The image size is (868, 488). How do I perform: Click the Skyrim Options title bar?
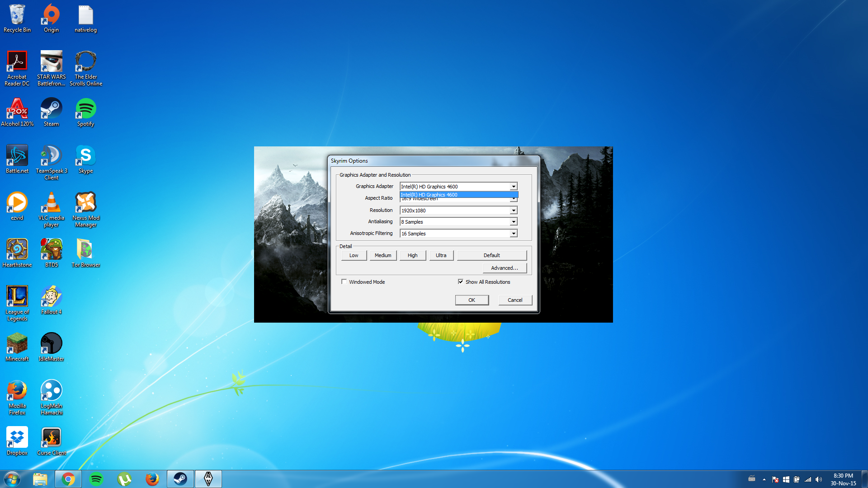click(434, 161)
